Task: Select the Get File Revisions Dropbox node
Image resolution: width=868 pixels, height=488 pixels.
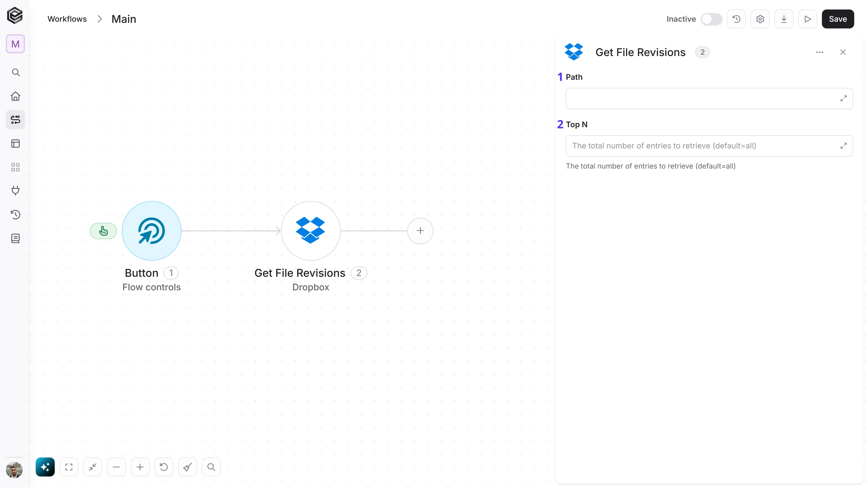Action: click(x=311, y=231)
